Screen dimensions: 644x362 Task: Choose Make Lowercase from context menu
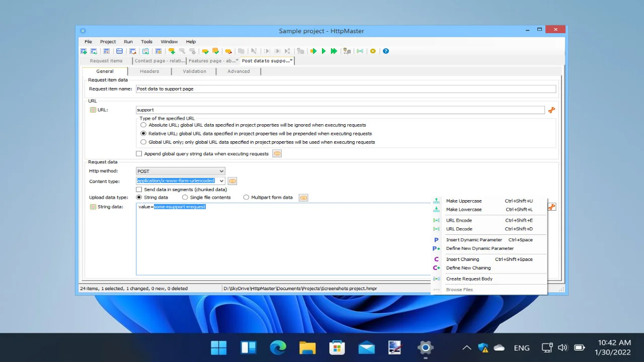(x=489, y=209)
